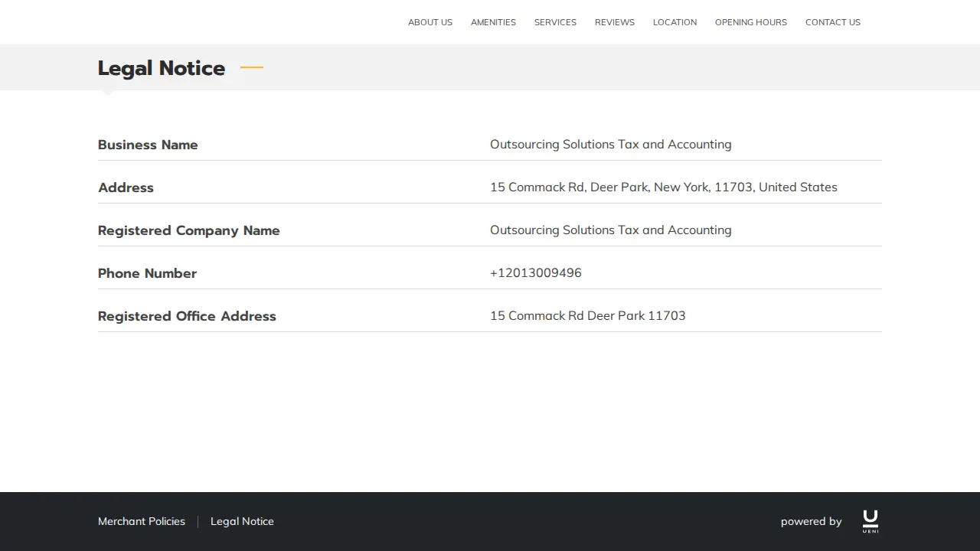980x551 pixels.
Task: Go to Amenities in the navigation
Action: pyautogui.click(x=493, y=22)
